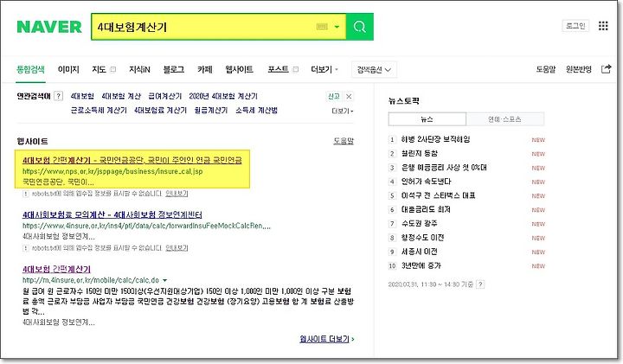Open the news topic ranked 2
The image size is (623, 364).
420,153
